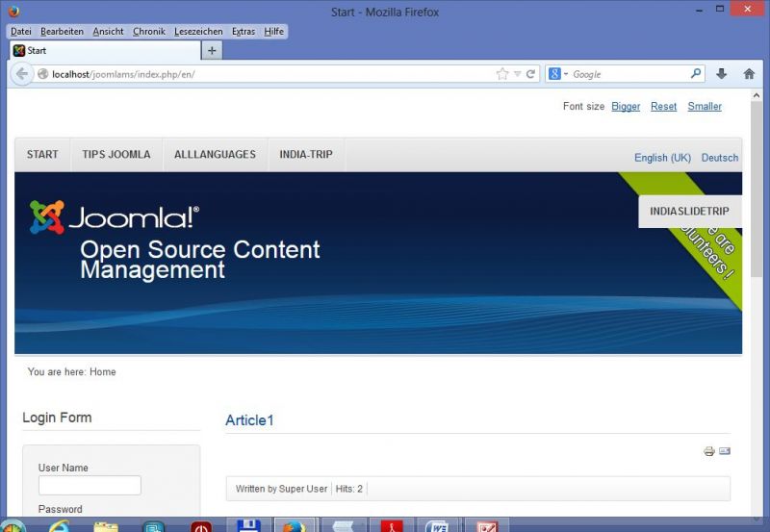Viewport: 770px width, 532px height.
Task: Click the 'Written by Super User' text
Action: click(281, 489)
